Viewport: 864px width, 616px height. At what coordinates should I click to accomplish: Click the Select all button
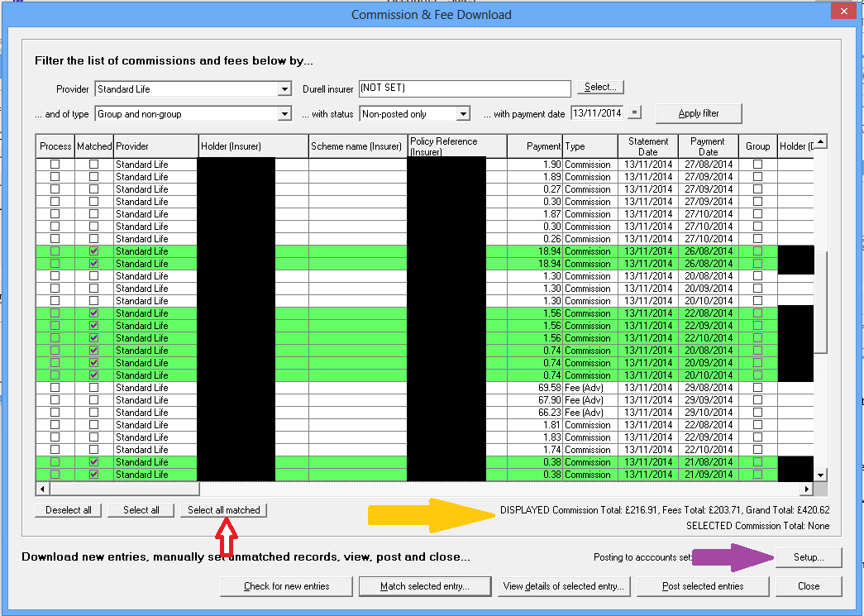point(141,510)
